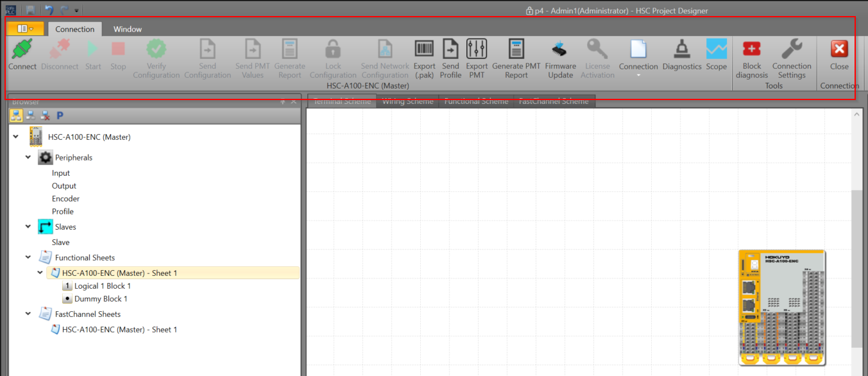Select Output under Peripherals
This screenshot has width=868, height=376.
click(x=64, y=185)
